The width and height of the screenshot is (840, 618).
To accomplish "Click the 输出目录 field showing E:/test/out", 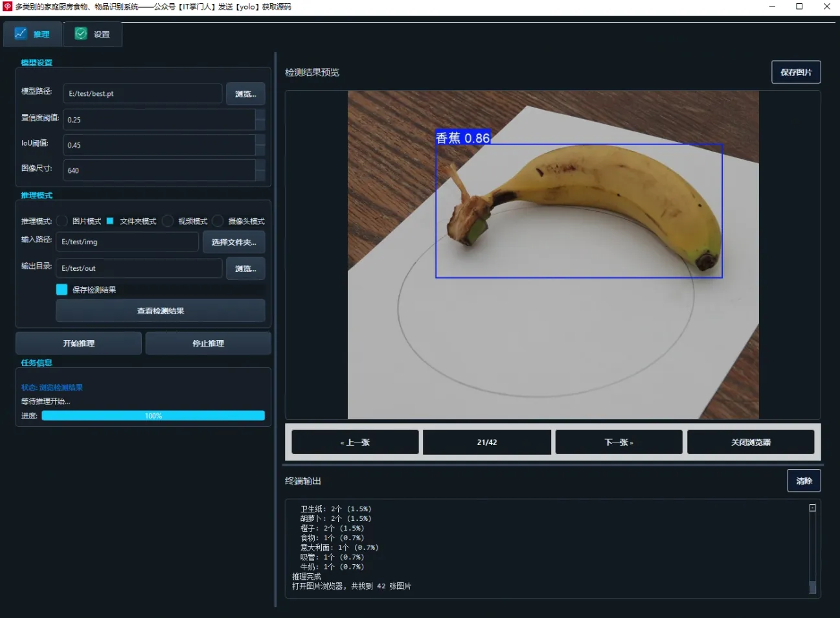I will [x=139, y=268].
